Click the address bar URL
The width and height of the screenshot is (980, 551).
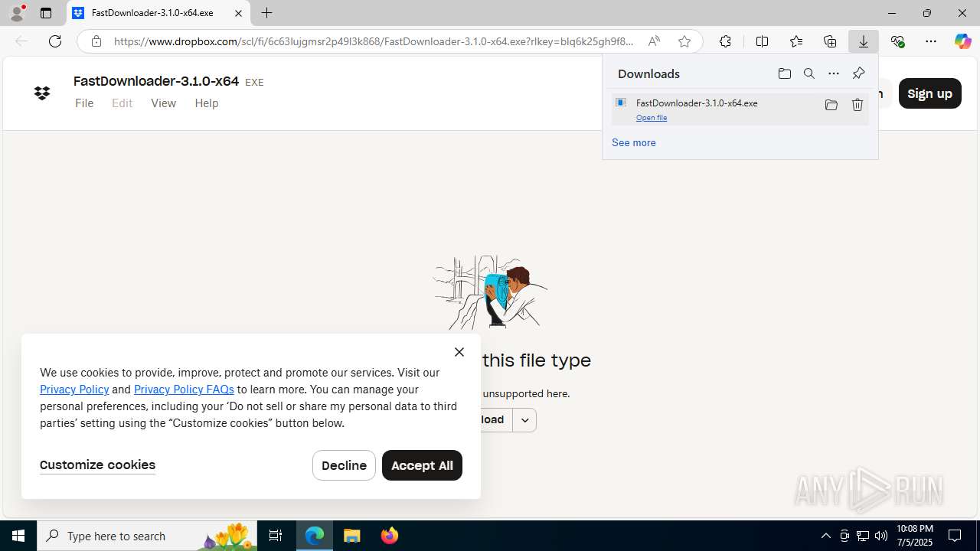[374, 41]
